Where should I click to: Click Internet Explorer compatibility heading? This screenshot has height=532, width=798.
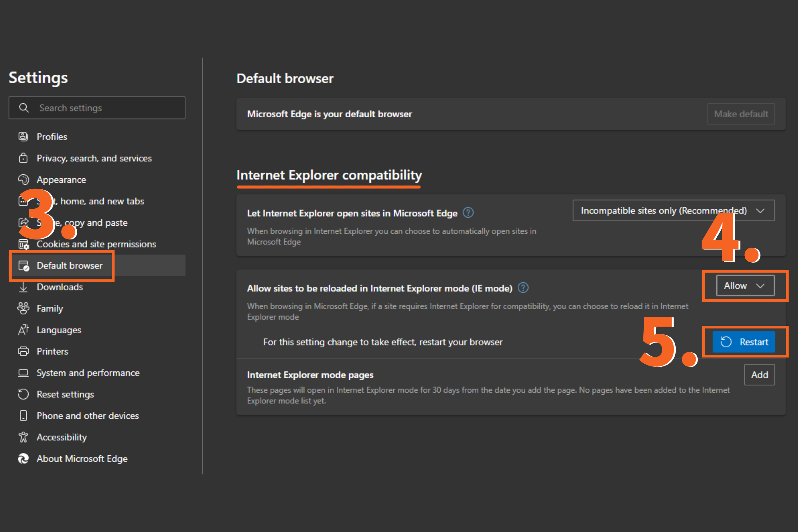(x=329, y=175)
